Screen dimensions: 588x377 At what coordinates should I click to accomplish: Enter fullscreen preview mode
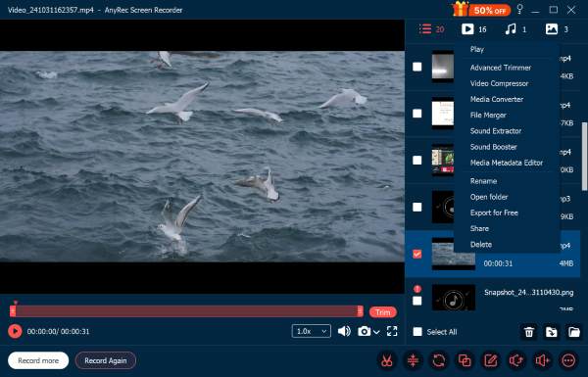pyautogui.click(x=392, y=331)
